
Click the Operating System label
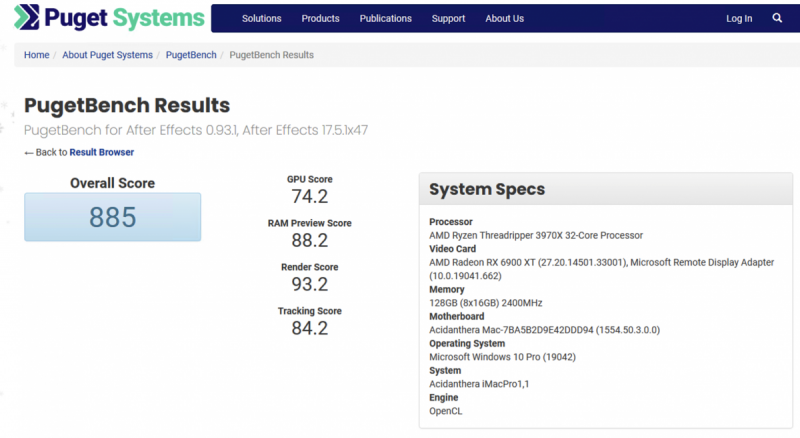467,344
